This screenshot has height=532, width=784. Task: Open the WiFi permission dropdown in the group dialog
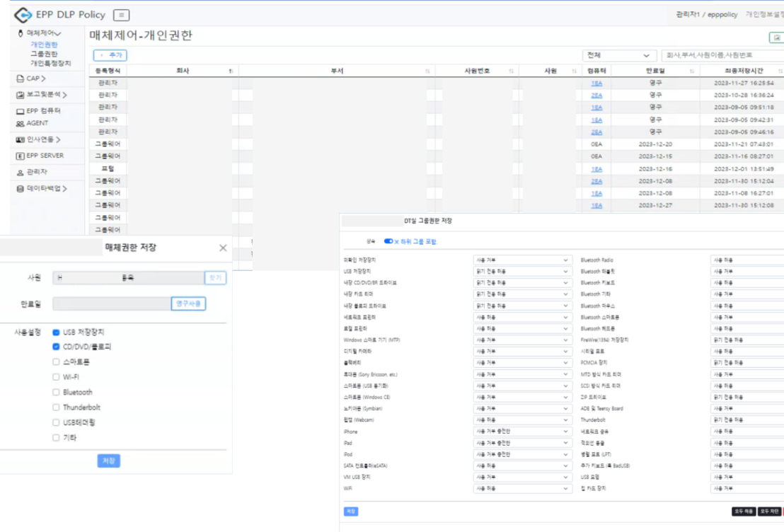pyautogui.click(x=522, y=489)
